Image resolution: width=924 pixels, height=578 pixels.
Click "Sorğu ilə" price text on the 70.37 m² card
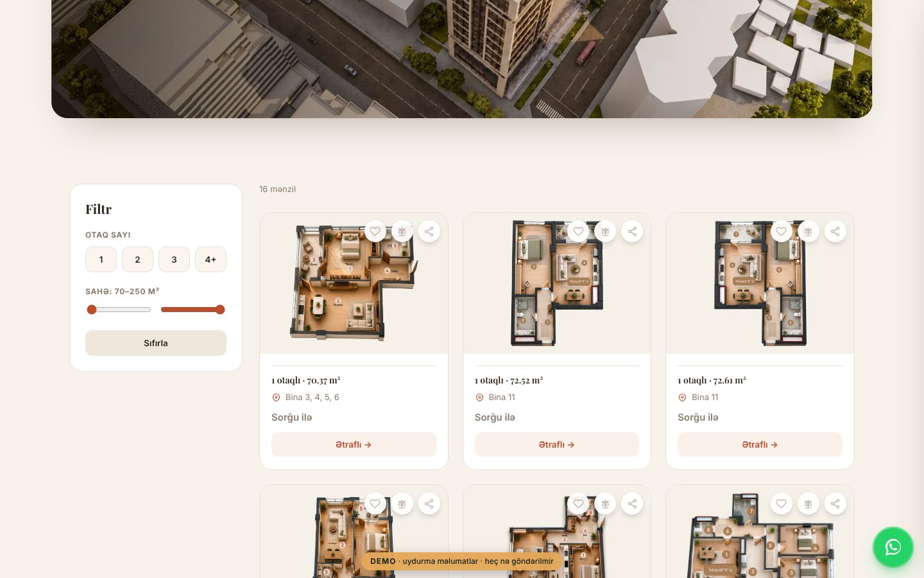292,417
